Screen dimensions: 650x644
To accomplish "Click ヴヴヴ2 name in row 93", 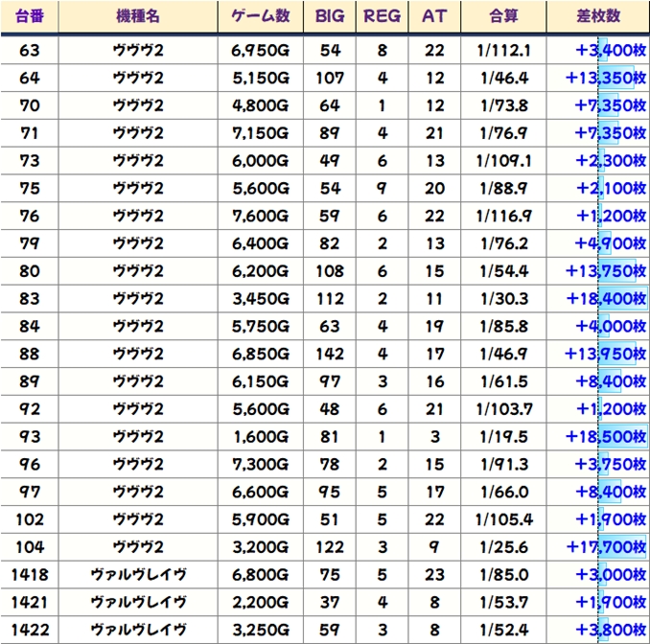I will 138,437.
